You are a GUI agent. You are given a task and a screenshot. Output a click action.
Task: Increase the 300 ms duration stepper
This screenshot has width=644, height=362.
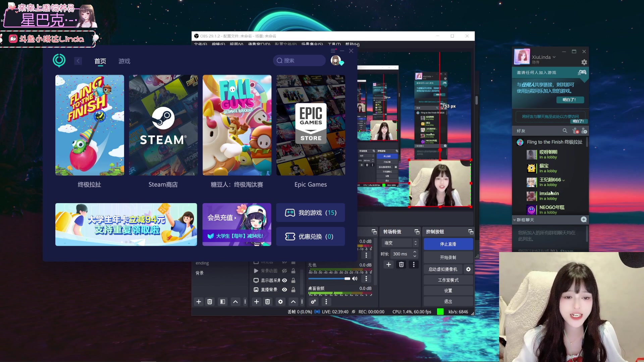[415, 252]
